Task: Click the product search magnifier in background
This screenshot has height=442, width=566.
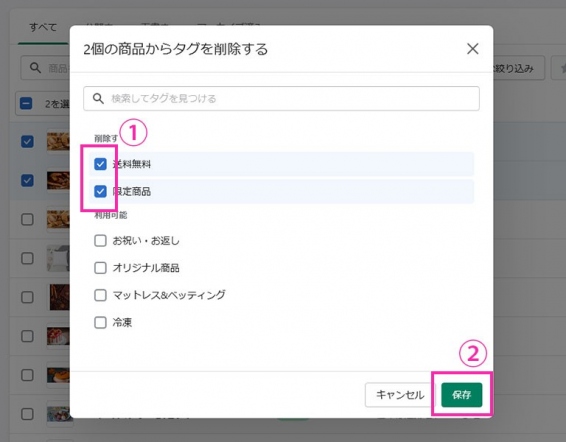Action: click(x=35, y=68)
